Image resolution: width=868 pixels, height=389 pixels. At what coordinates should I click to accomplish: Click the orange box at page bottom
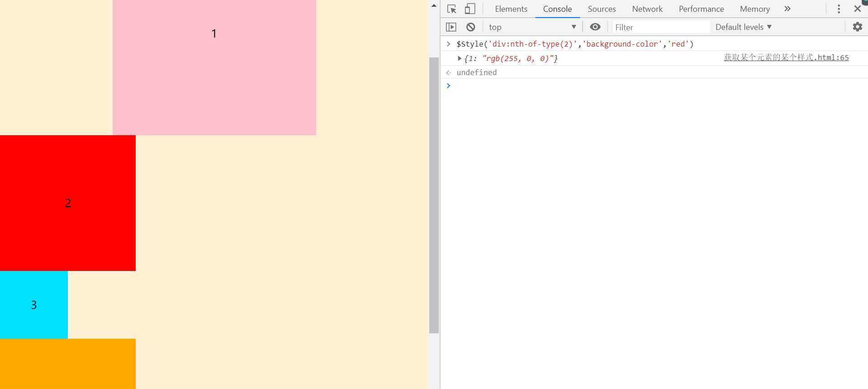68,364
